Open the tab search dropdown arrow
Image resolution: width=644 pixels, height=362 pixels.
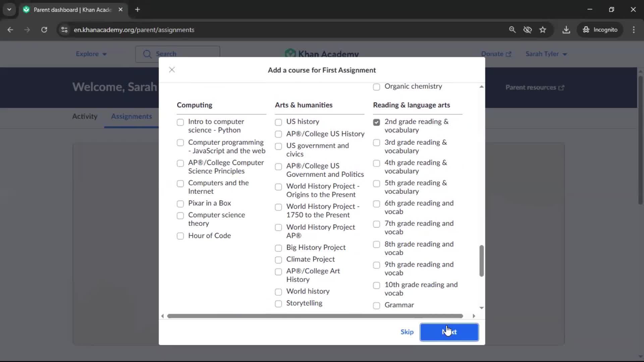pos(9,10)
